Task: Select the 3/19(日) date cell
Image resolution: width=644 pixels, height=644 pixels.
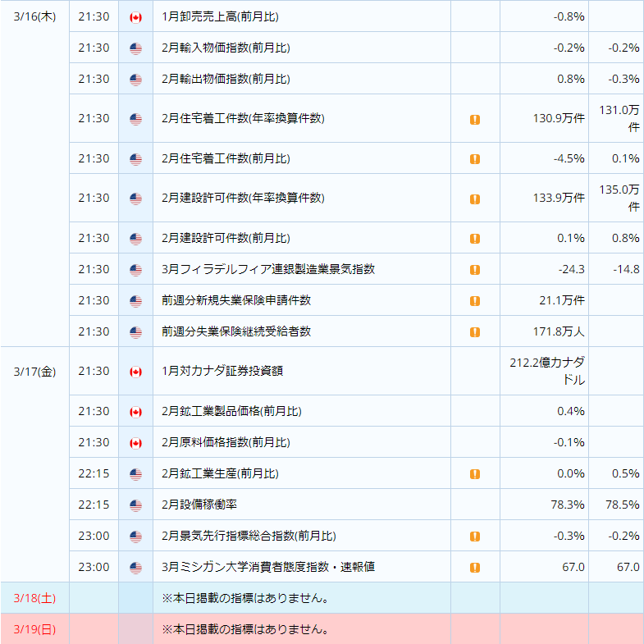Action: click(x=35, y=629)
